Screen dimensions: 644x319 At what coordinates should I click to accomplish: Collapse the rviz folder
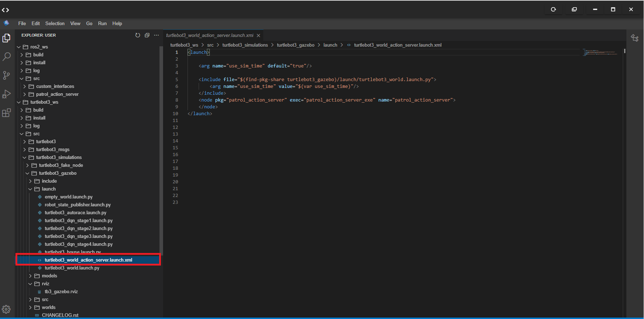coord(30,284)
